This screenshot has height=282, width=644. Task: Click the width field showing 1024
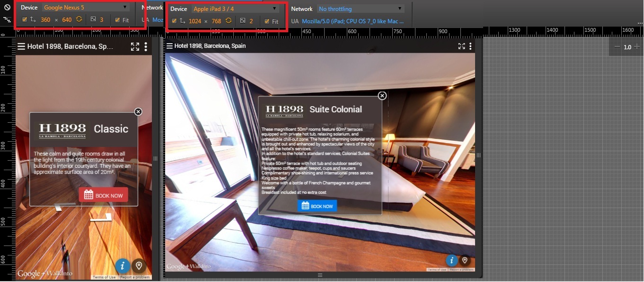[195, 21]
